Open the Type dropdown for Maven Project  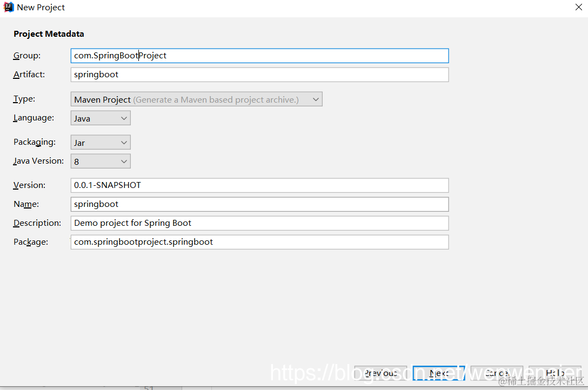pyautogui.click(x=197, y=99)
